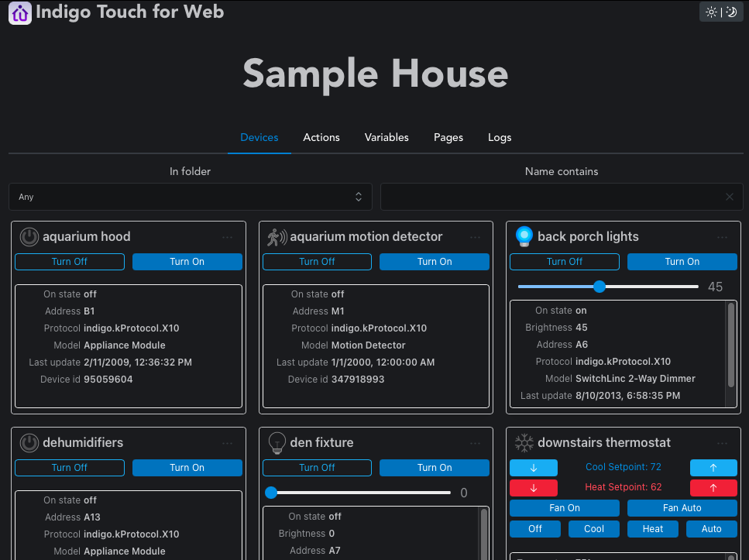Image resolution: width=749 pixels, height=560 pixels.
Task: Raise the cool setpoint with up arrow
Action: [713, 468]
